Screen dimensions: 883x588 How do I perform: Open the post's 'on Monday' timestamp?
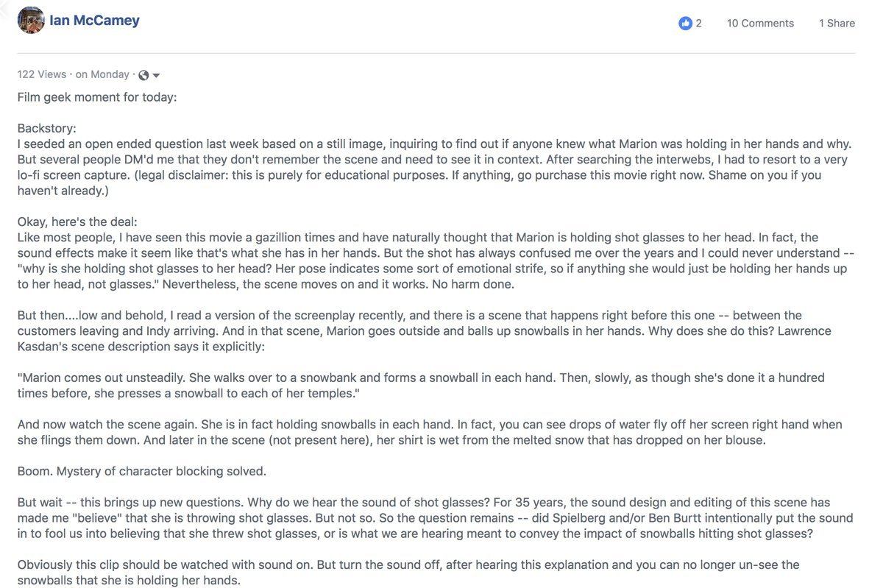tap(102, 74)
